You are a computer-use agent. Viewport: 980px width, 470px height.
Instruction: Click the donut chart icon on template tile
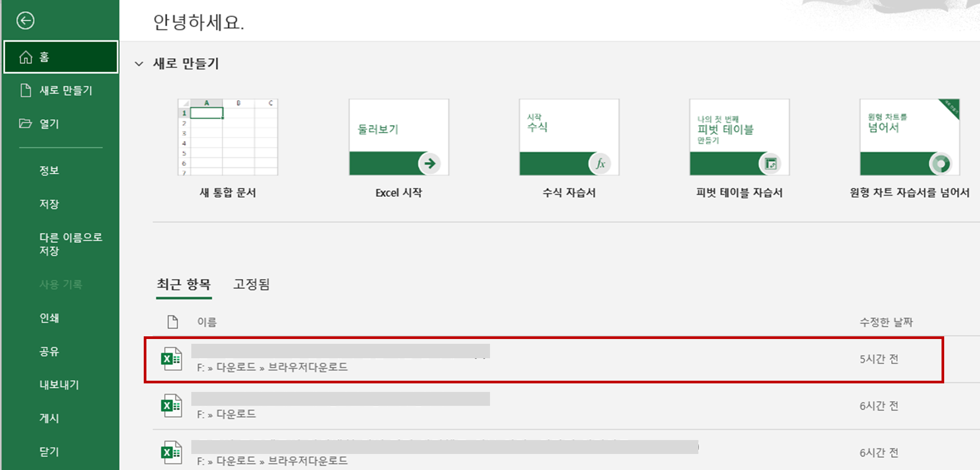[940, 164]
